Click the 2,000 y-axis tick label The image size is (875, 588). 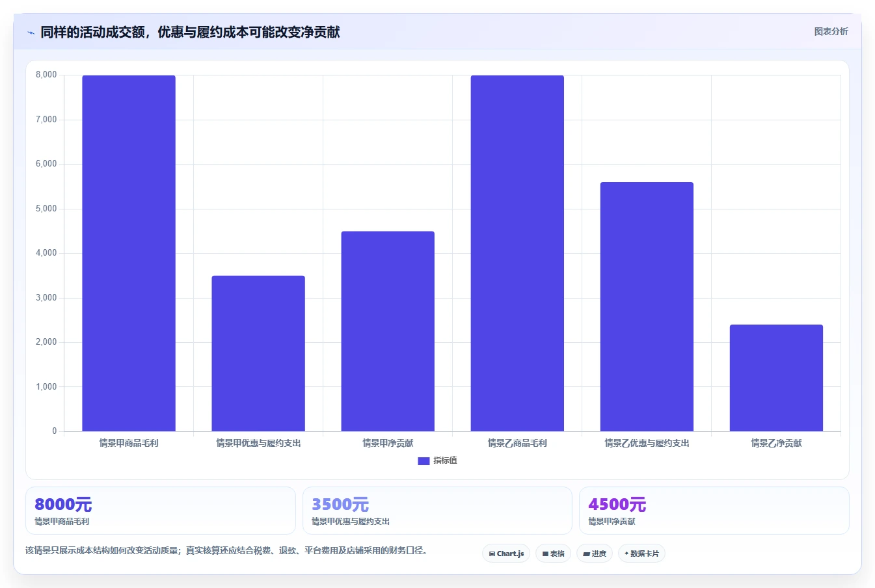tap(46, 342)
